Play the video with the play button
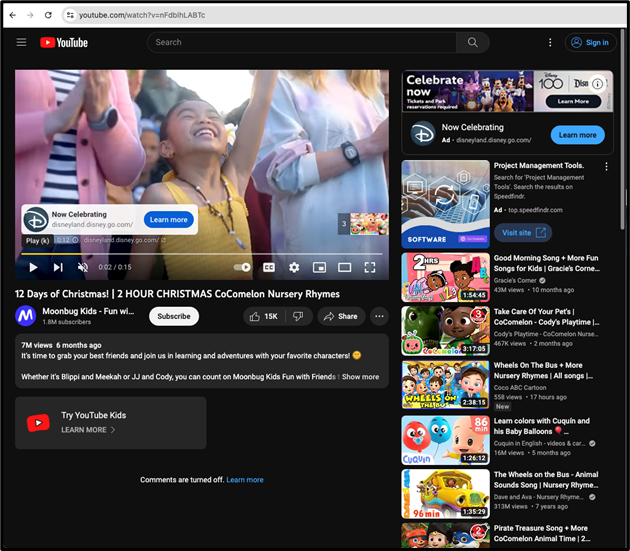Image resolution: width=630 pixels, height=551 pixels. pyautogui.click(x=33, y=267)
